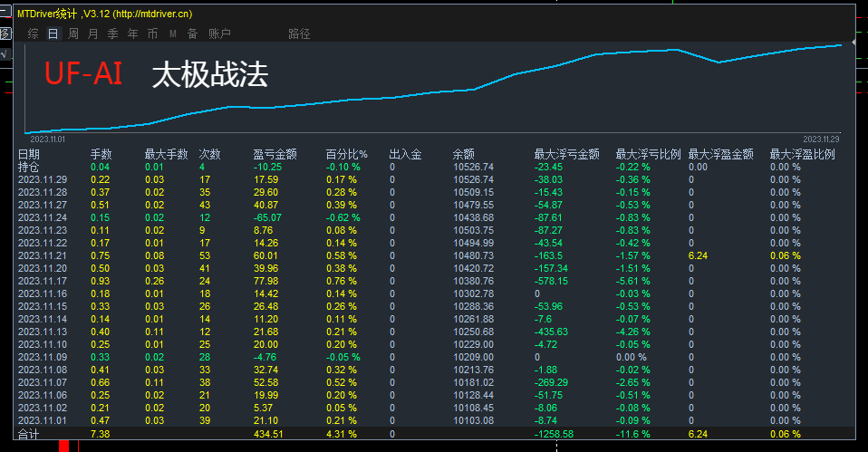Click the 手数 column header

pos(101,154)
